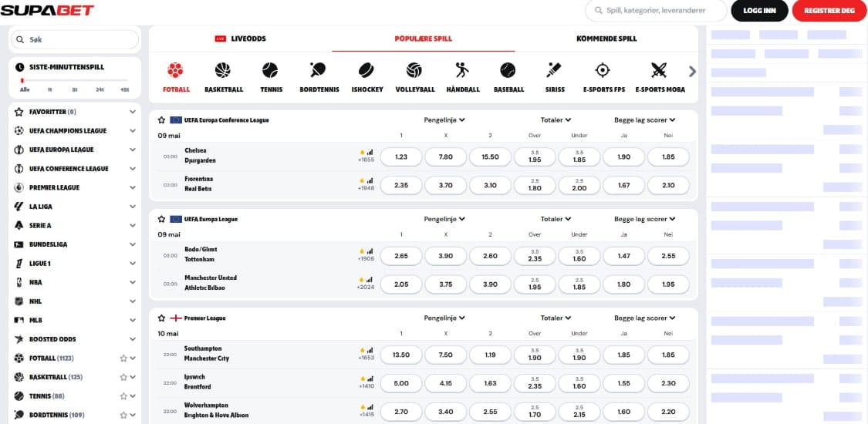Click the stats icon for Southampton vs Manchester City
The height and width of the screenshot is (424, 868).
[x=370, y=350]
